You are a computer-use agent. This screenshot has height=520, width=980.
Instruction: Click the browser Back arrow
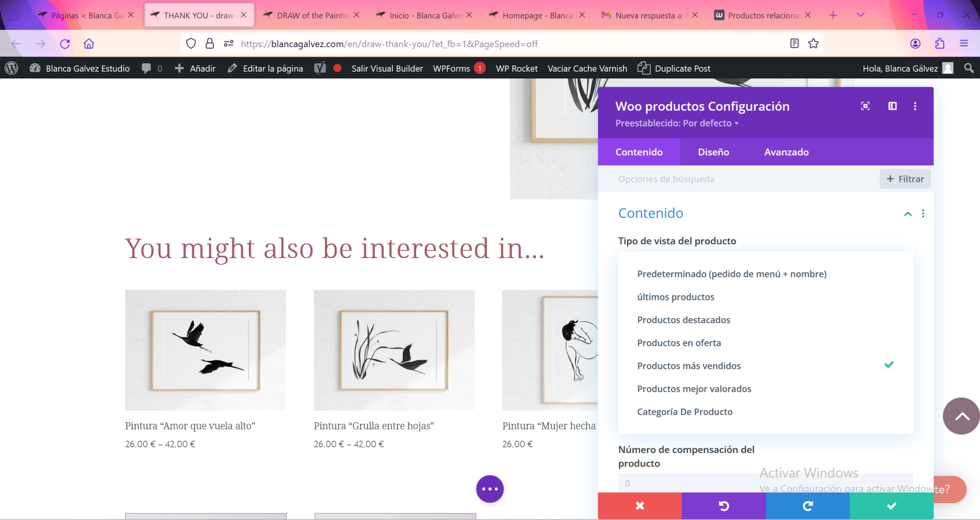pyautogui.click(x=16, y=44)
